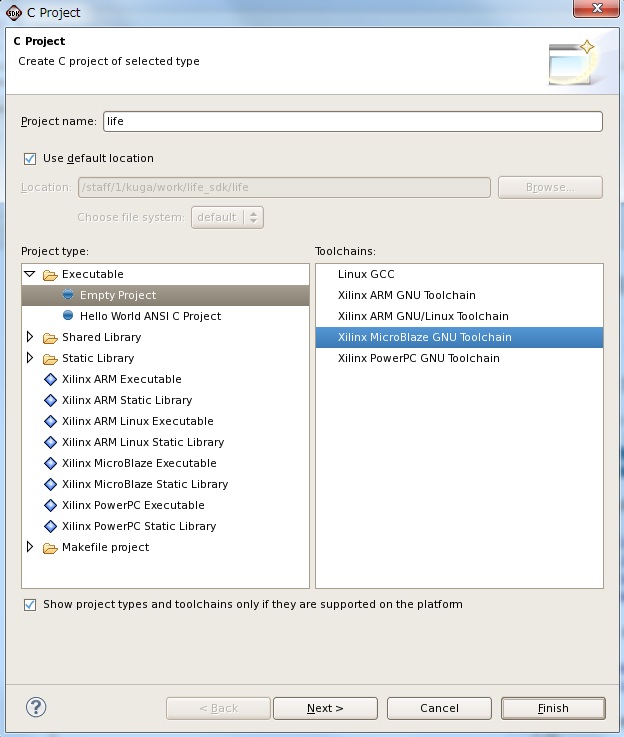Toggle Use default location checkbox

[x=30, y=158]
